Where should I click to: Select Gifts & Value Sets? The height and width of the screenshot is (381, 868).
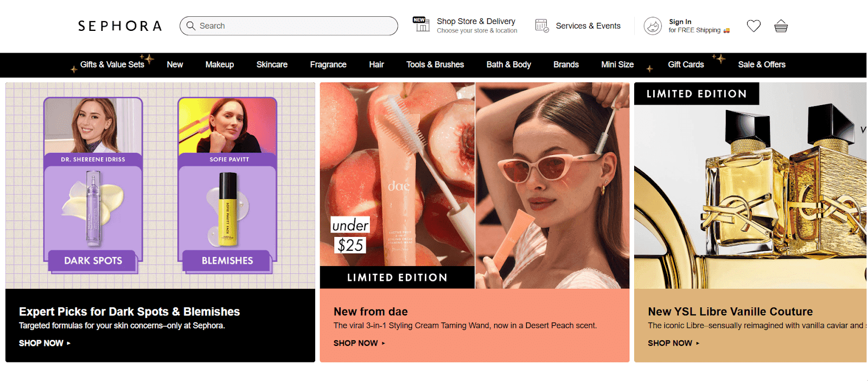112,64
